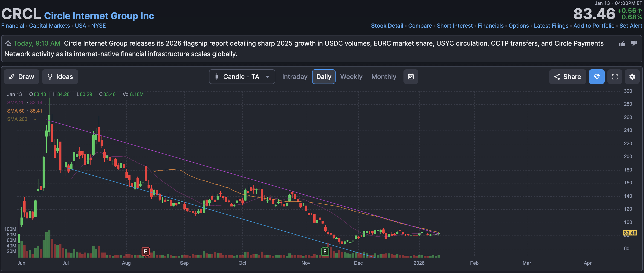Click the red earnings E marker
644x273 pixels.
[x=145, y=252]
